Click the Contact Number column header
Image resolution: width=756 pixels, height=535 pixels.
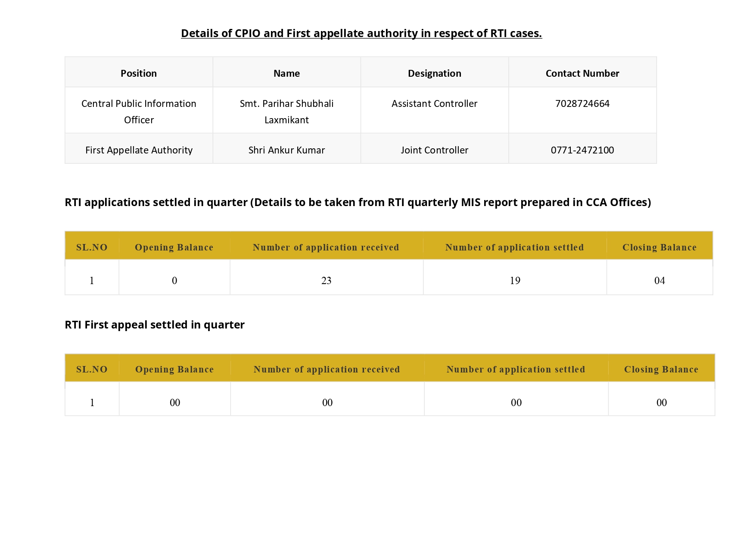click(582, 73)
